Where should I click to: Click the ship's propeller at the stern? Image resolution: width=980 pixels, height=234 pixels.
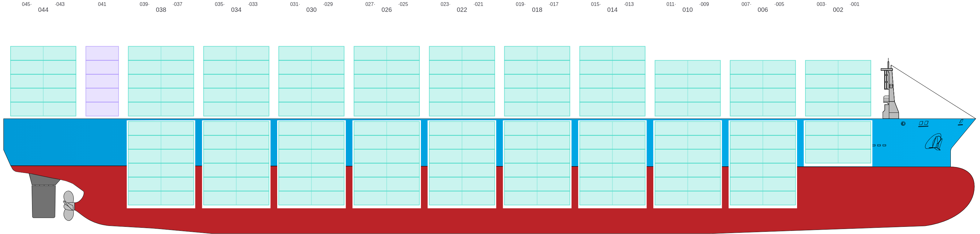68,206
